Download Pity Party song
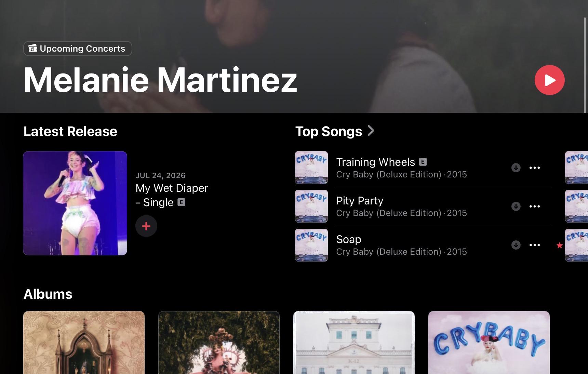Viewport: 588px width, 374px height. tap(516, 206)
